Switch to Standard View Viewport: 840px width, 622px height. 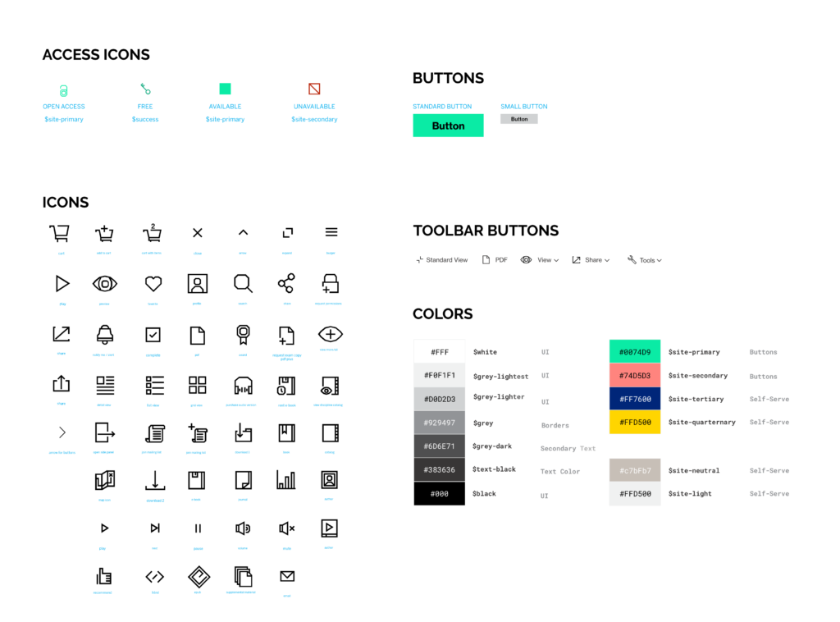443,260
